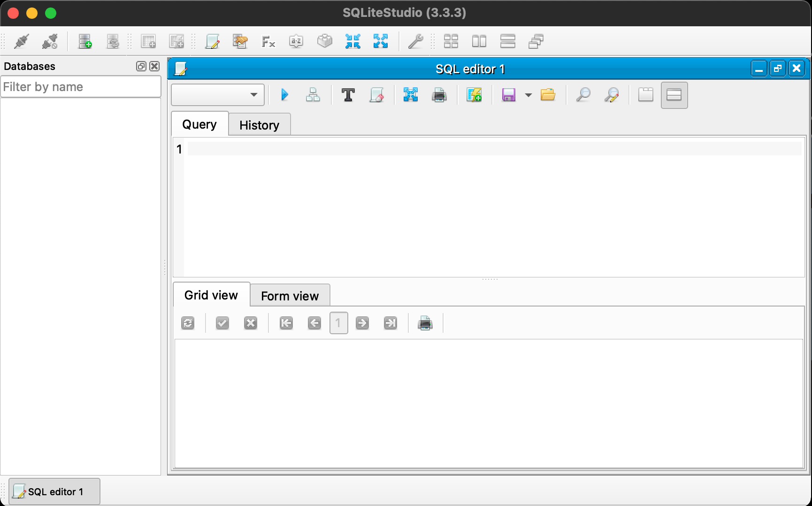This screenshot has height=506, width=812.
Task: Refresh the results grid data
Action: coord(188,323)
